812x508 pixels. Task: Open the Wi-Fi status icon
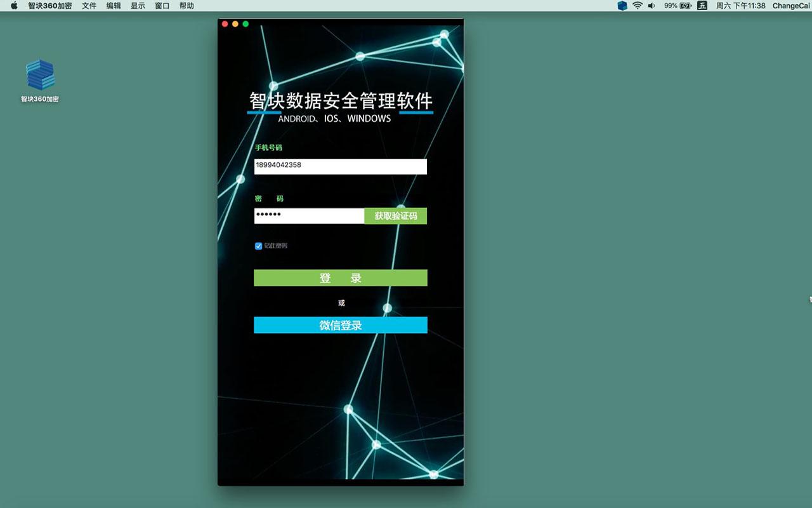tap(638, 6)
